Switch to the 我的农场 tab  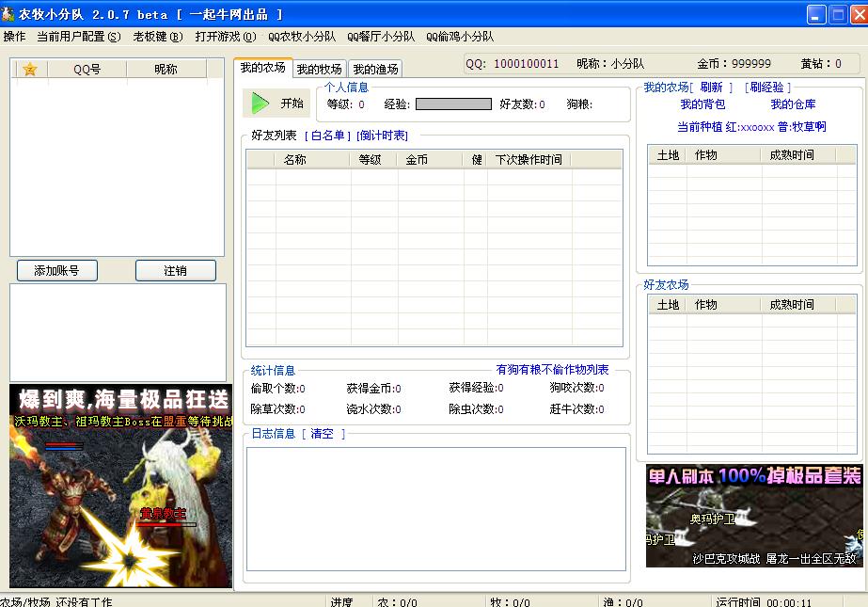pos(263,68)
